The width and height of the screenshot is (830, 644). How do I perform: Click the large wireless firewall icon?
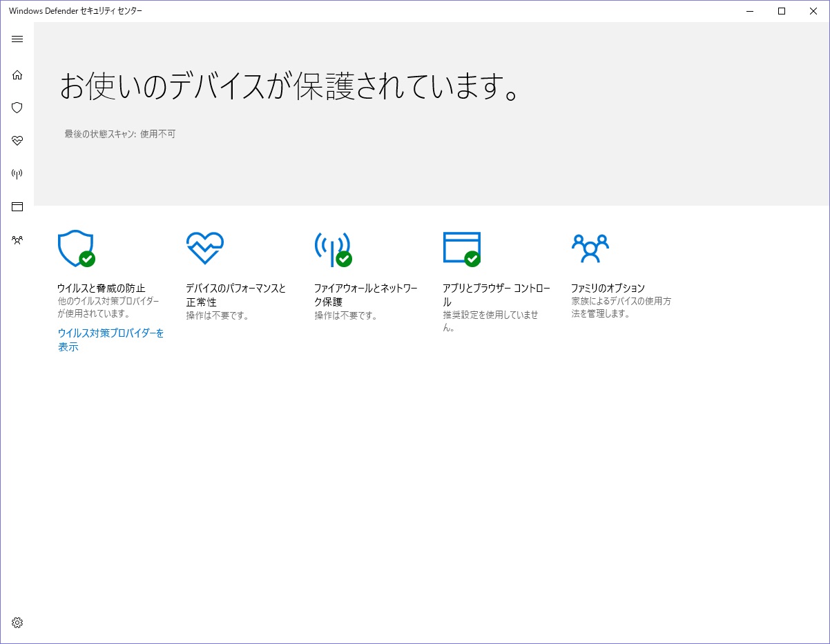tap(334, 249)
